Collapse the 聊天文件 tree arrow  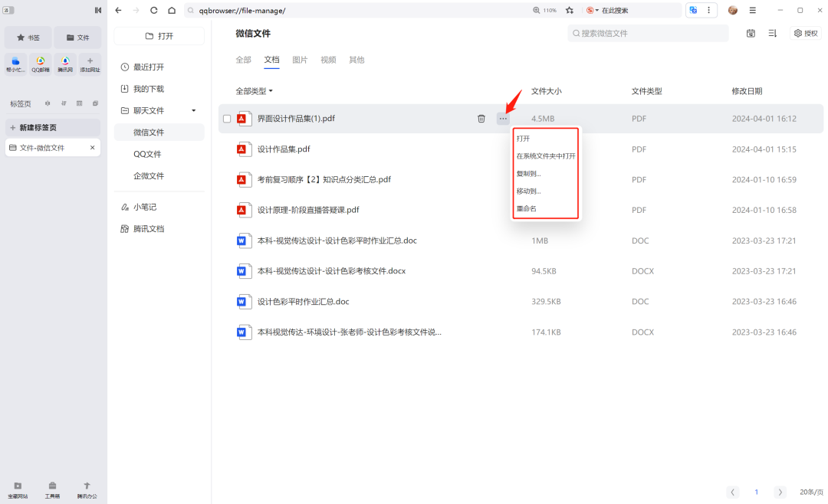194,110
